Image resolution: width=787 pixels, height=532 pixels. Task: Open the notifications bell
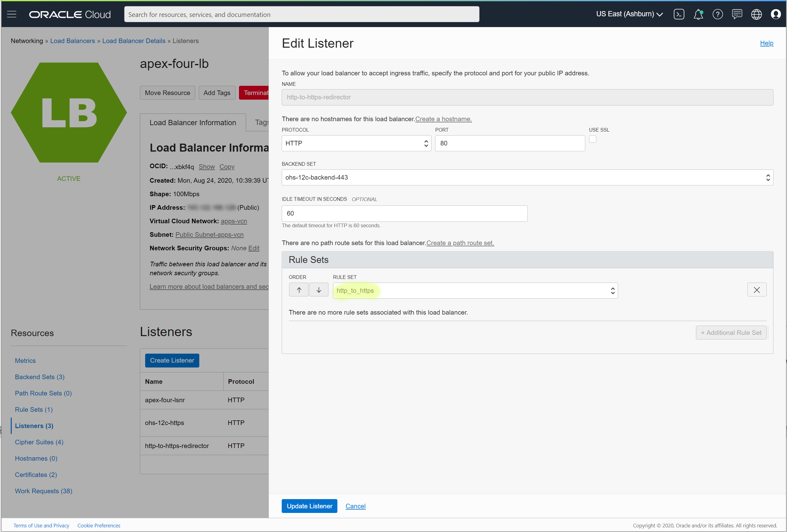coord(698,14)
